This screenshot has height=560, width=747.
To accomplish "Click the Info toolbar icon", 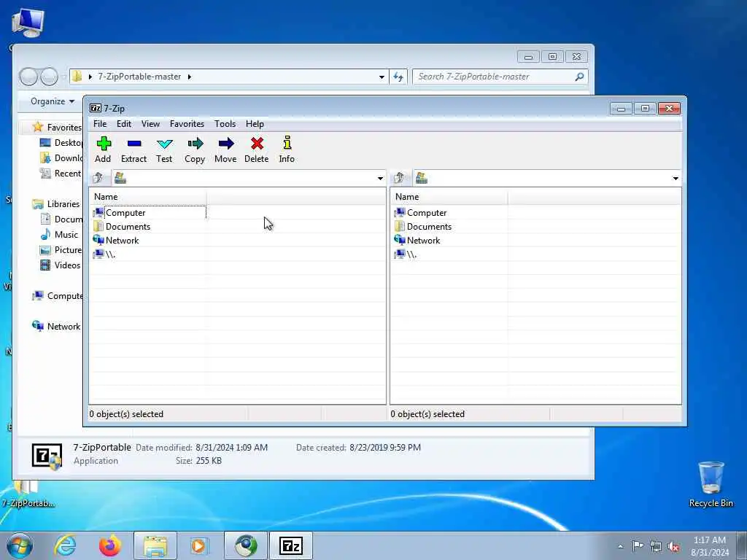I will 287,149.
